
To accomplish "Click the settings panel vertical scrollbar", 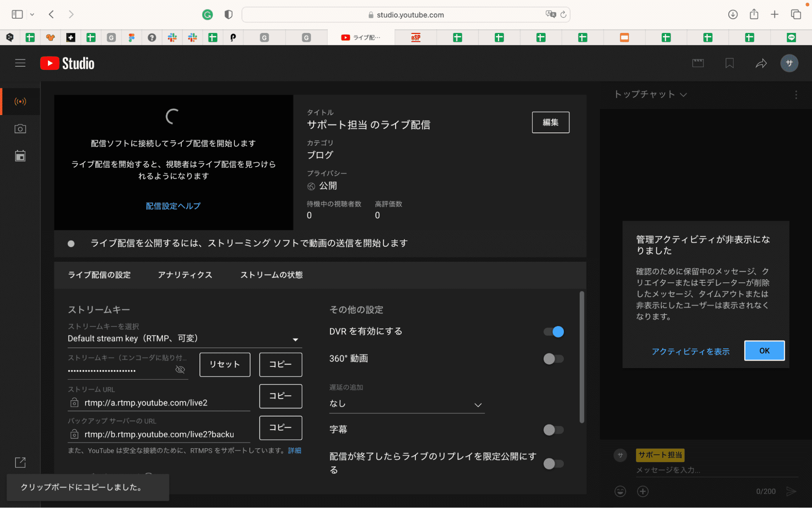I will 582,357.
